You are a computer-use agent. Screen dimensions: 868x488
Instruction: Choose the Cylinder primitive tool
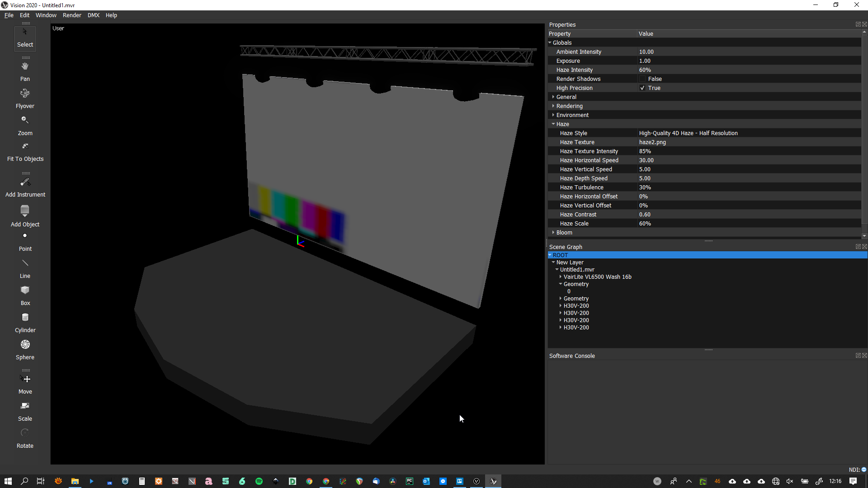(25, 322)
